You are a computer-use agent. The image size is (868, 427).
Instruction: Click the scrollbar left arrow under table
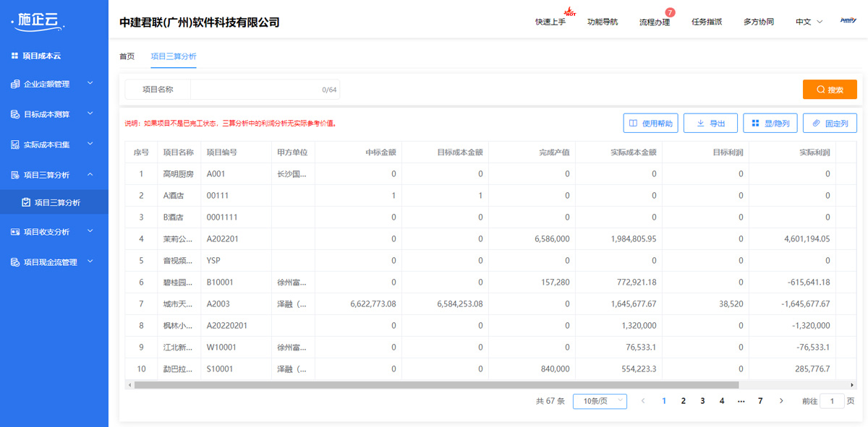tap(129, 385)
